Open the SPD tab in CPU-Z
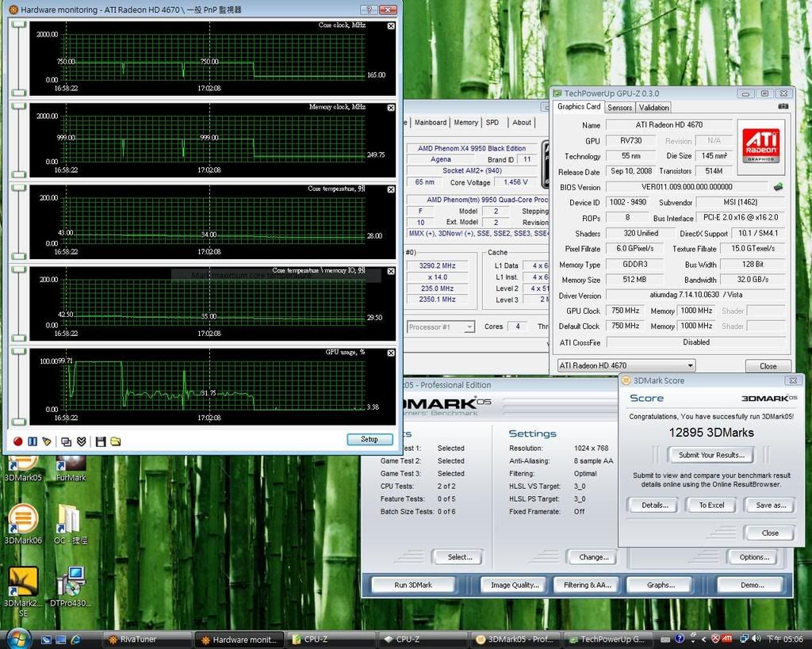Screen dimensions: 812x649 (492, 123)
